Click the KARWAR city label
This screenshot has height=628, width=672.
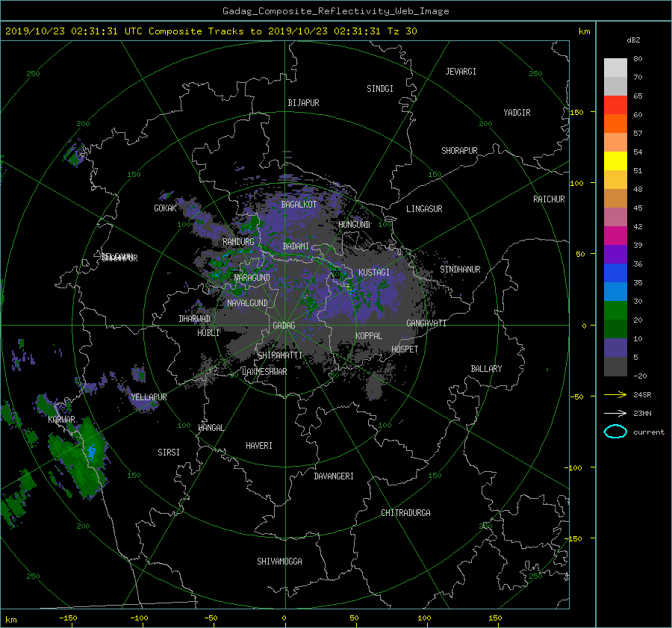[x=62, y=419]
